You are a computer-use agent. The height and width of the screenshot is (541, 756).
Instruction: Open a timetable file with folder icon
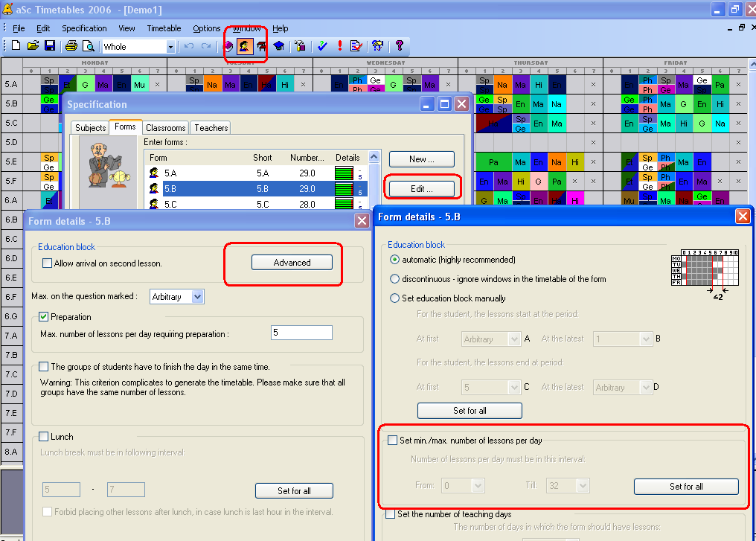33,46
